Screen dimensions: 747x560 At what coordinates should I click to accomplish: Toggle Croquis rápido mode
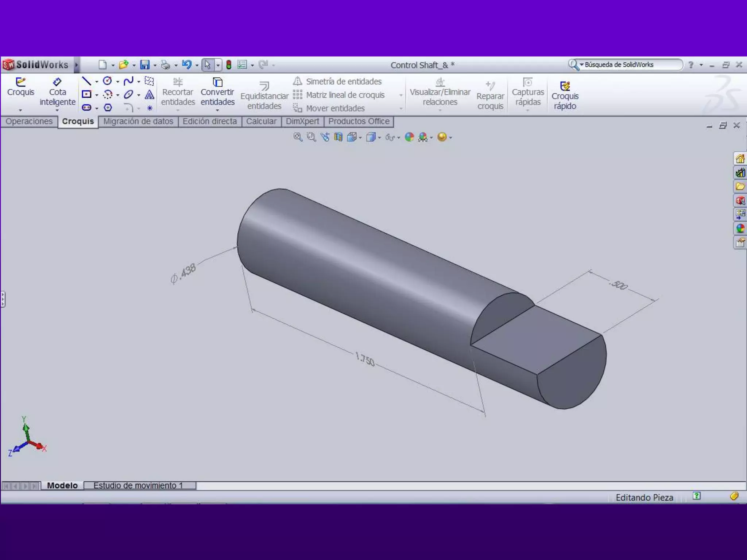pyautogui.click(x=565, y=96)
